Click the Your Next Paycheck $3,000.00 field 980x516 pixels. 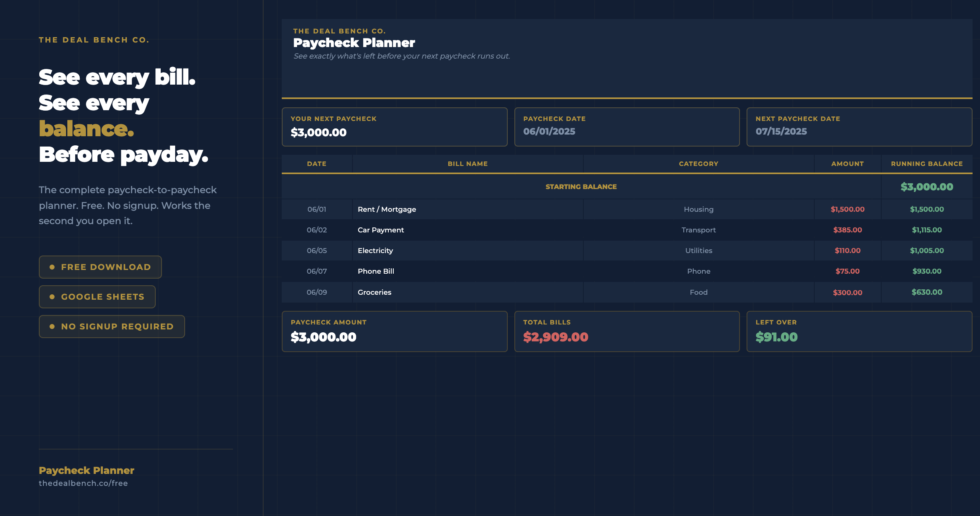point(395,127)
